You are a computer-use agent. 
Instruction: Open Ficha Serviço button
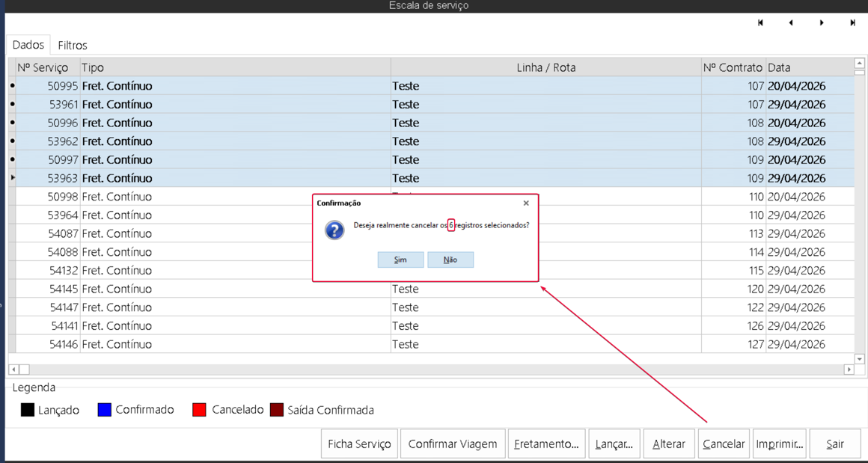359,444
